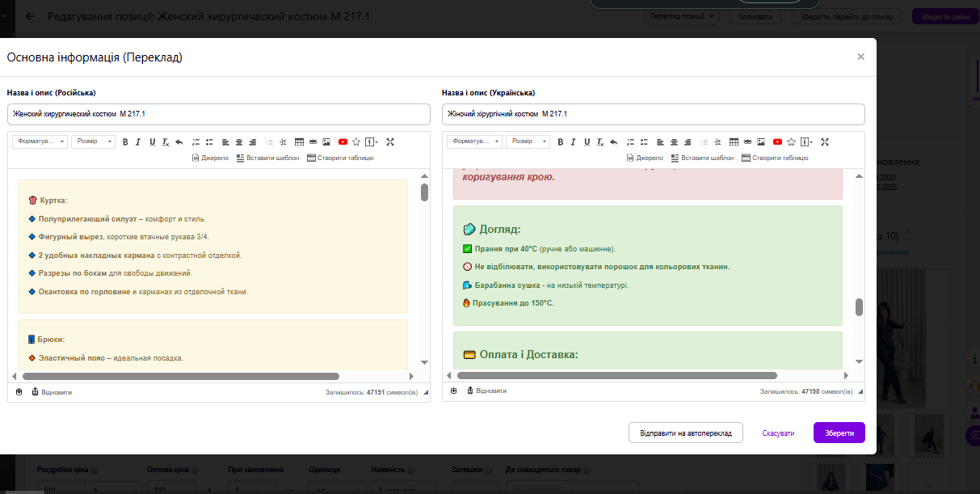980x494 pixels.
Task: Insert a link in the Ukrainian editor
Action: 747,142
